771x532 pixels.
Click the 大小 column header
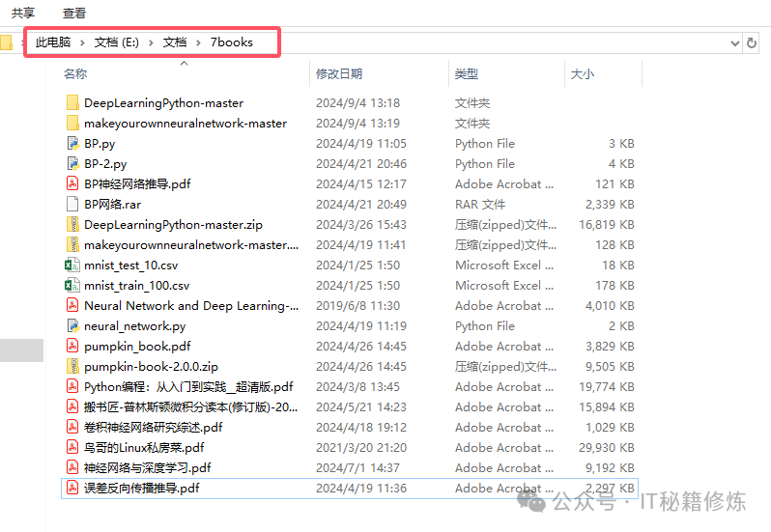pyautogui.click(x=583, y=73)
